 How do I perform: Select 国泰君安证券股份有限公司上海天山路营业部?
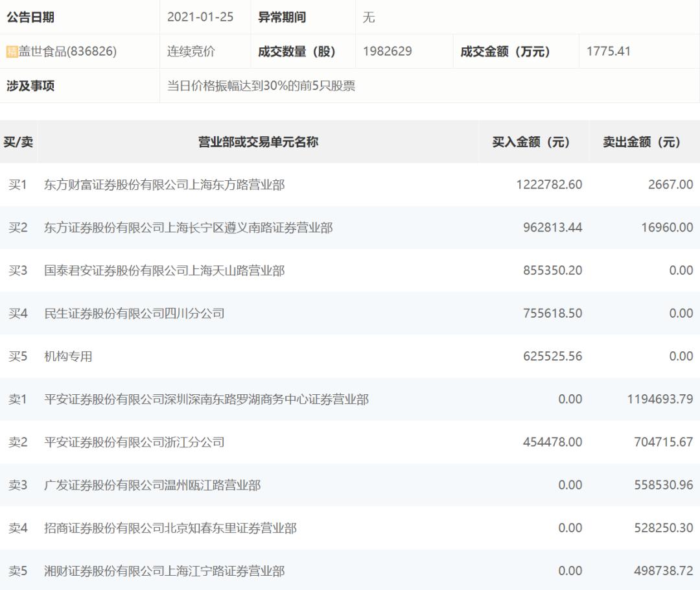click(164, 270)
